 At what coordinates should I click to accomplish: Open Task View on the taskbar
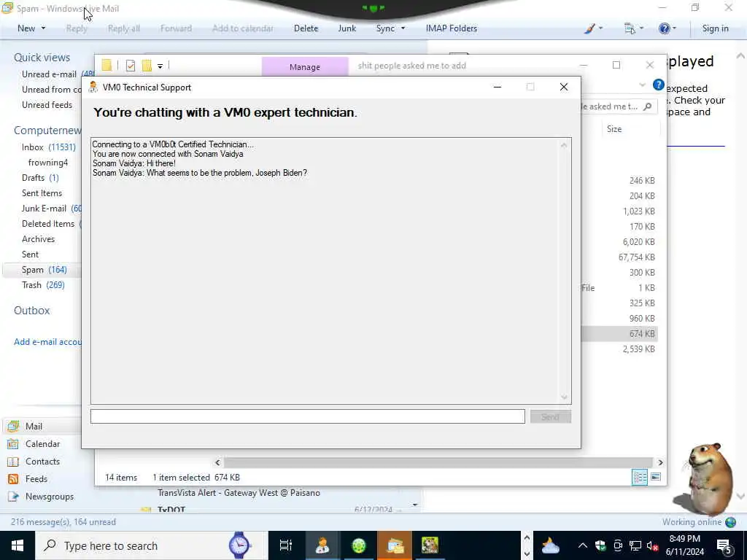[286, 545]
